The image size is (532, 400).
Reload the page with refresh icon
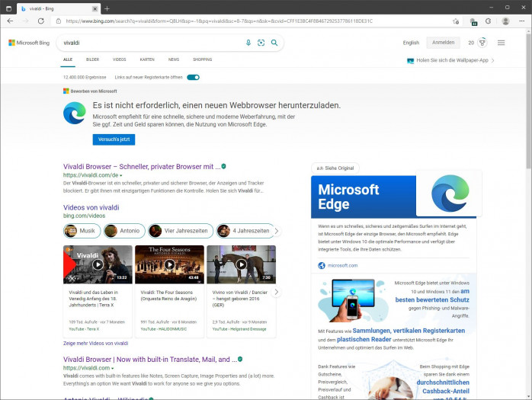[x=43, y=21]
